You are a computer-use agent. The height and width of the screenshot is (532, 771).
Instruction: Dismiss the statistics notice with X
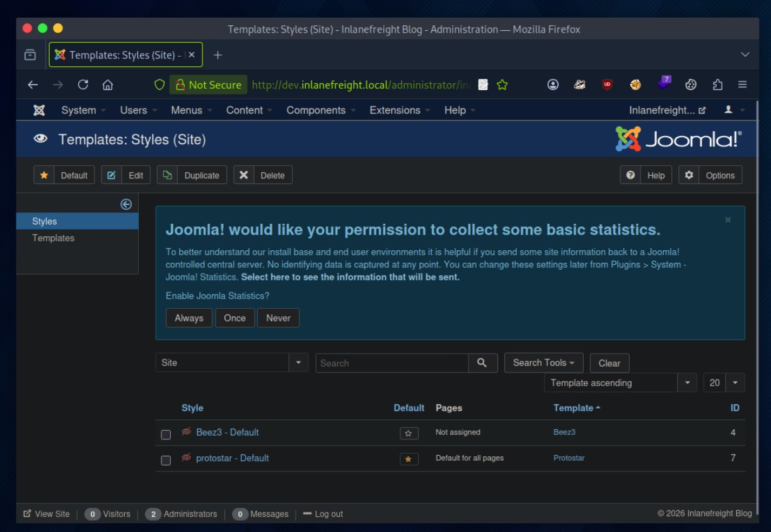coord(728,220)
